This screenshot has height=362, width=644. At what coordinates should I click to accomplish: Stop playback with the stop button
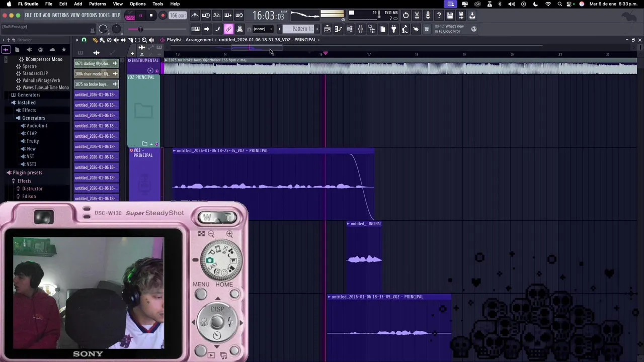151,16
